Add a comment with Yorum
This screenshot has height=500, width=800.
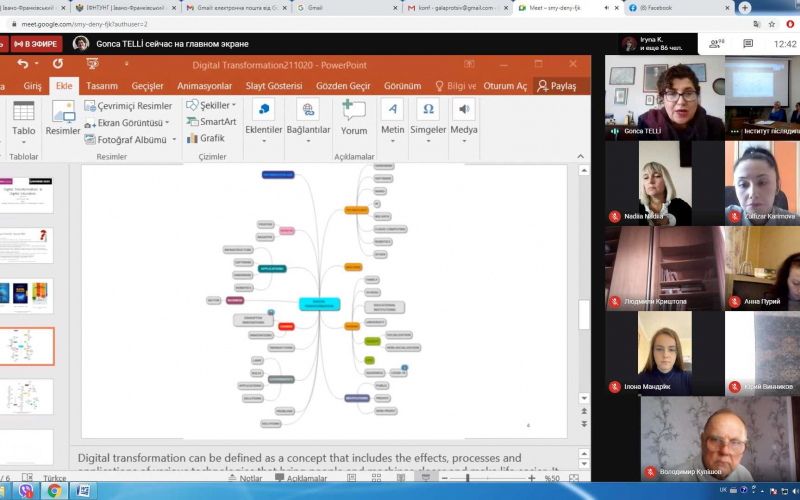(354, 118)
